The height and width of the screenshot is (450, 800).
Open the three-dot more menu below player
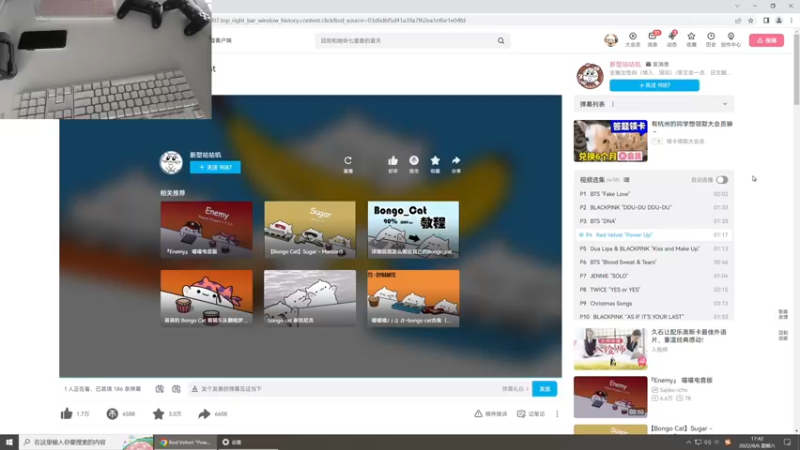pos(557,414)
